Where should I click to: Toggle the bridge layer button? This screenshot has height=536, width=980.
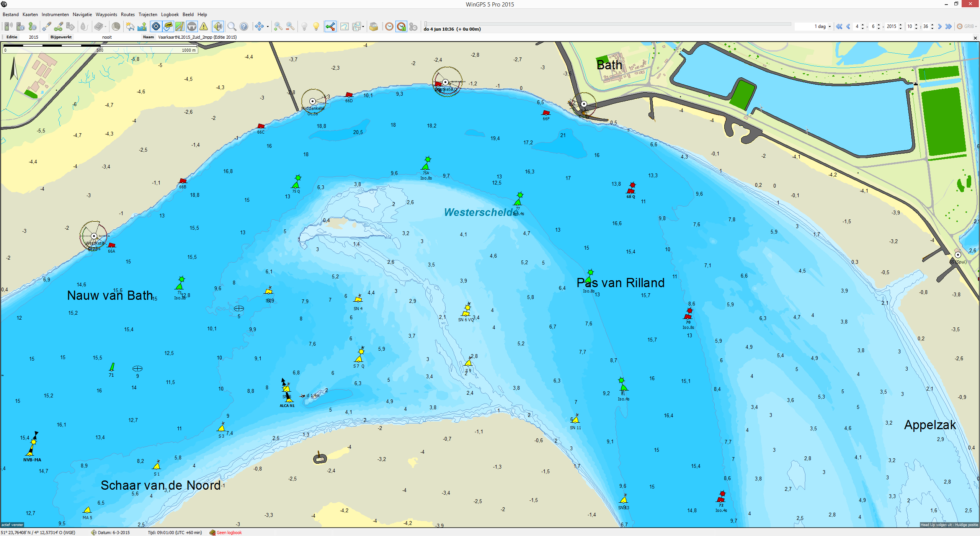tap(192, 26)
